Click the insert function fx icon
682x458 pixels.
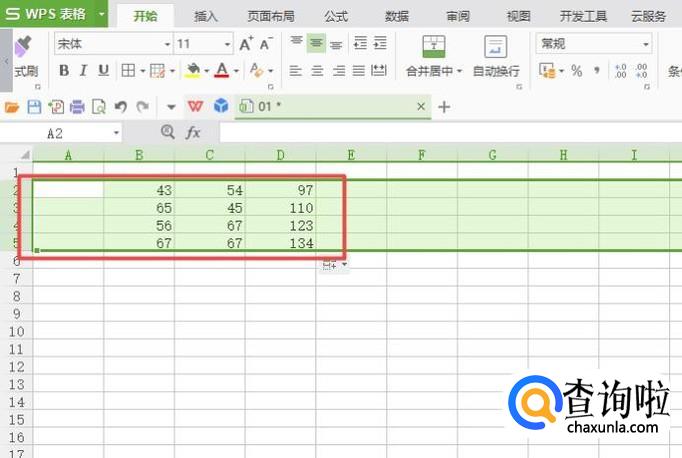tap(193, 132)
